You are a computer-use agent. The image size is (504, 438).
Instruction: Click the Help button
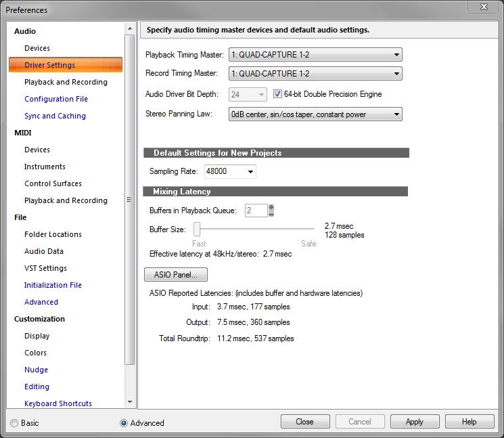click(469, 422)
